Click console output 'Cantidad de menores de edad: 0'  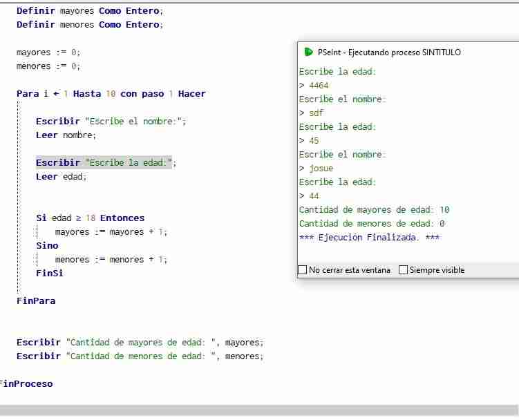click(x=372, y=223)
